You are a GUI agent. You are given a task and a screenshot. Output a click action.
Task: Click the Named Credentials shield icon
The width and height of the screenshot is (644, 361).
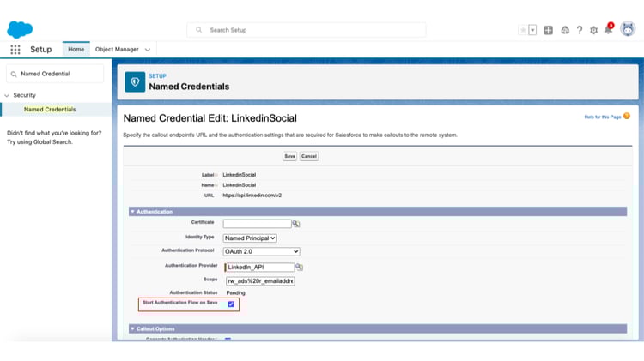[135, 82]
